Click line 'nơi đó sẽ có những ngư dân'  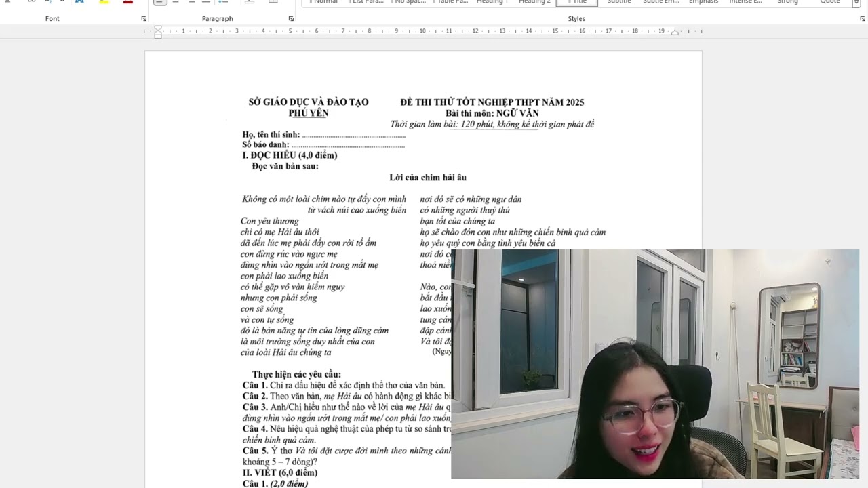(471, 199)
